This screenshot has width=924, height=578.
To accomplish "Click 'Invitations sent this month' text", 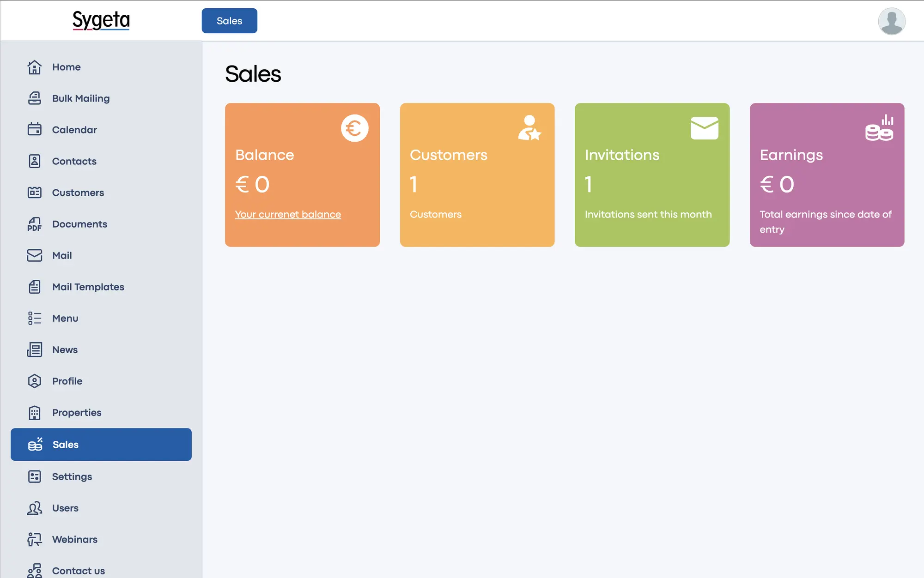I will 648,214.
